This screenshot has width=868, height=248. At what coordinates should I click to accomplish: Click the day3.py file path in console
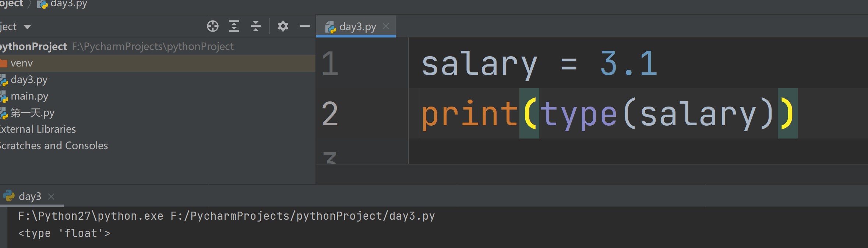(302, 216)
